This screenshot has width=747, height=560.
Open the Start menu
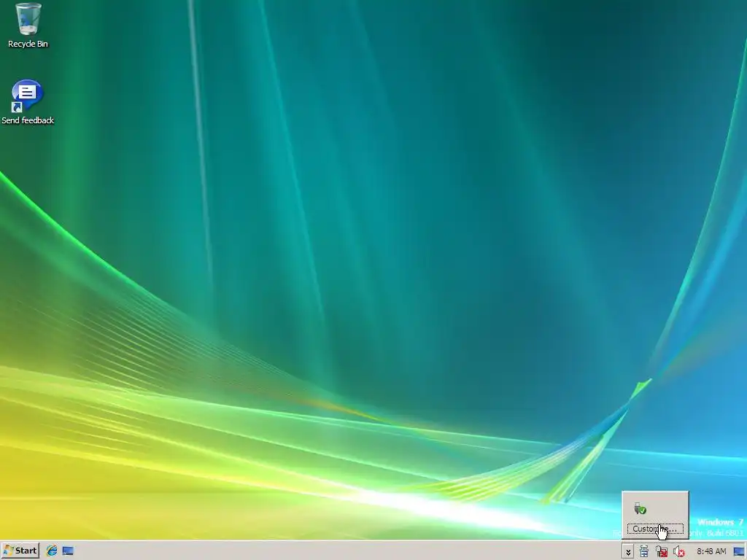point(20,551)
